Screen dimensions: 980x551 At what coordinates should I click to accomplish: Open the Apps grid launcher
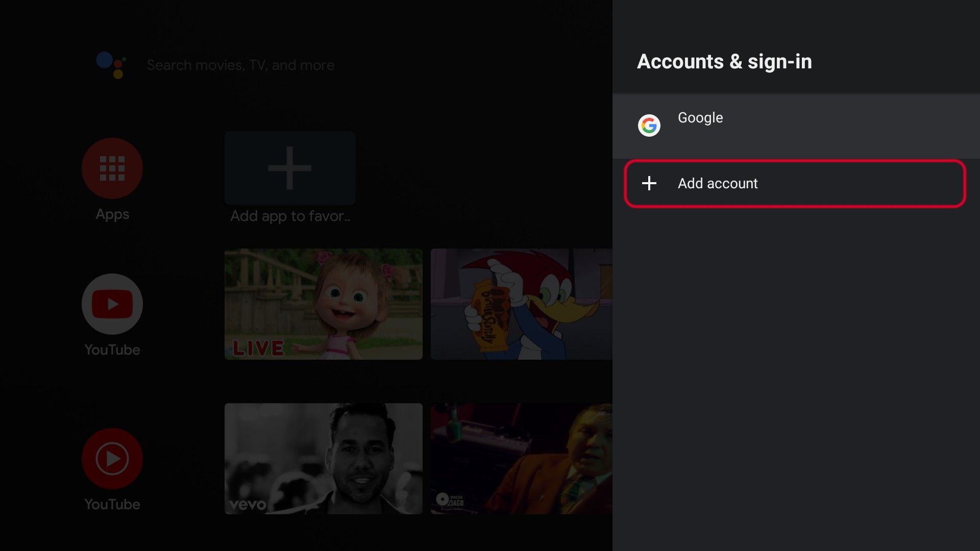112,168
